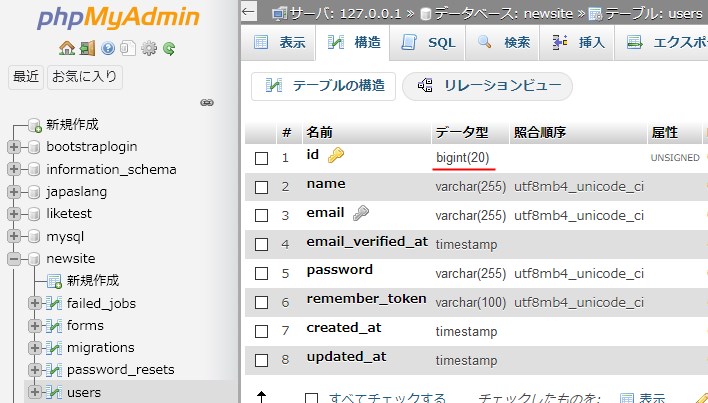The image size is (708, 403).
Task: Open the blue question mark documentation icon
Action: pyautogui.click(x=109, y=48)
